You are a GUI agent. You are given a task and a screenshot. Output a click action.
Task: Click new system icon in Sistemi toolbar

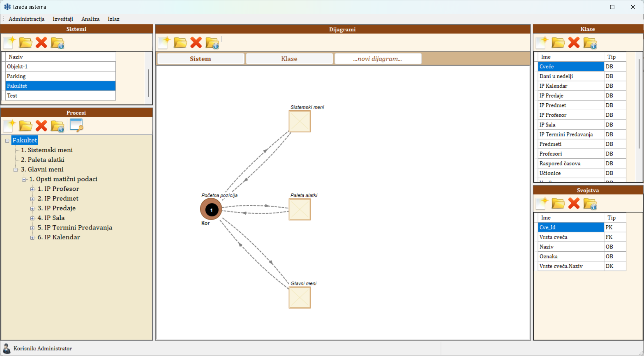(x=10, y=43)
